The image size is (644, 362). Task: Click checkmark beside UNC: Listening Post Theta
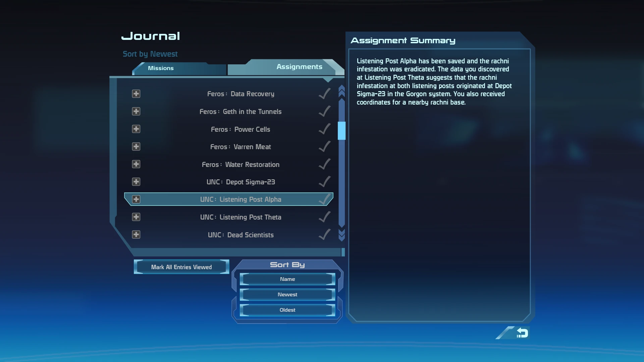[324, 217]
